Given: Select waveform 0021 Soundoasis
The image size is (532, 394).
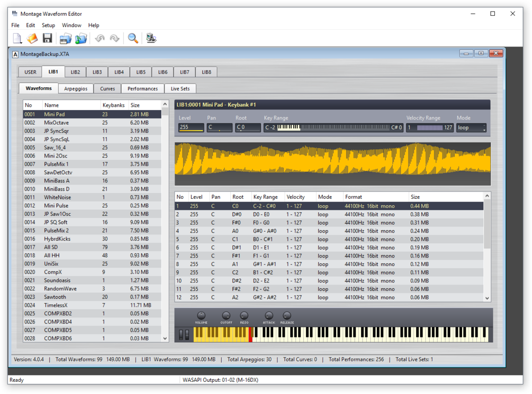Looking at the screenshot, I should [x=92, y=280].
